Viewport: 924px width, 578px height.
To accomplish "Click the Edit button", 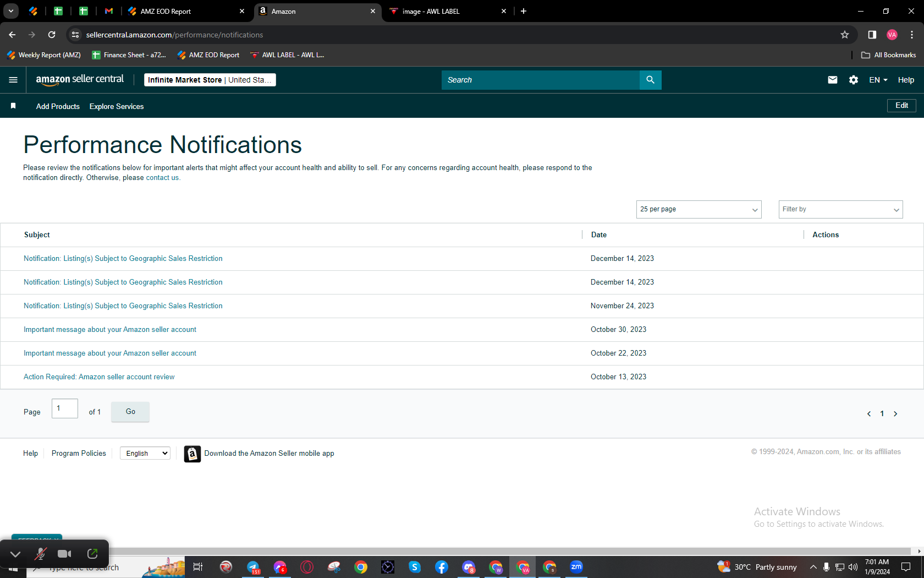I will (x=901, y=105).
